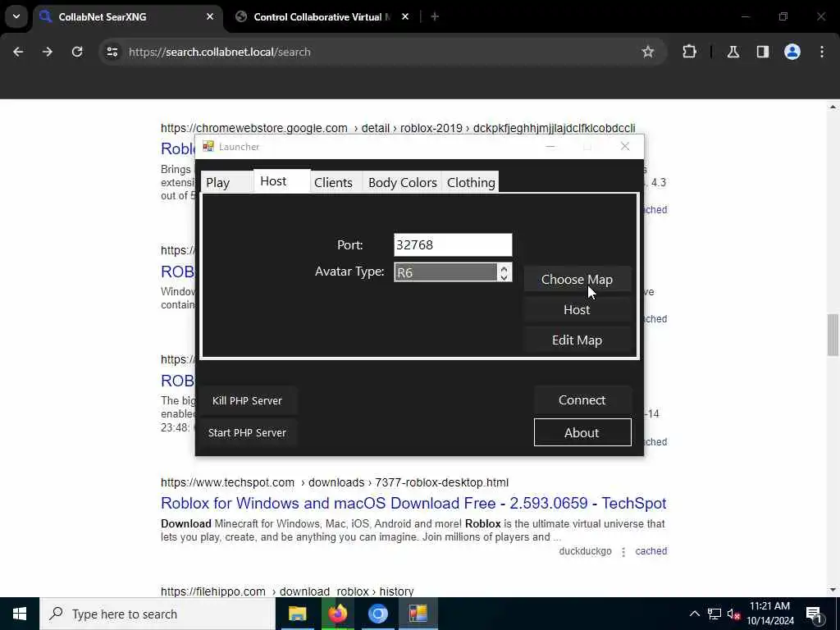Viewport: 840px width, 630px height.
Task: Switch to the CollabNet SearXNG tab
Action: [x=129, y=17]
